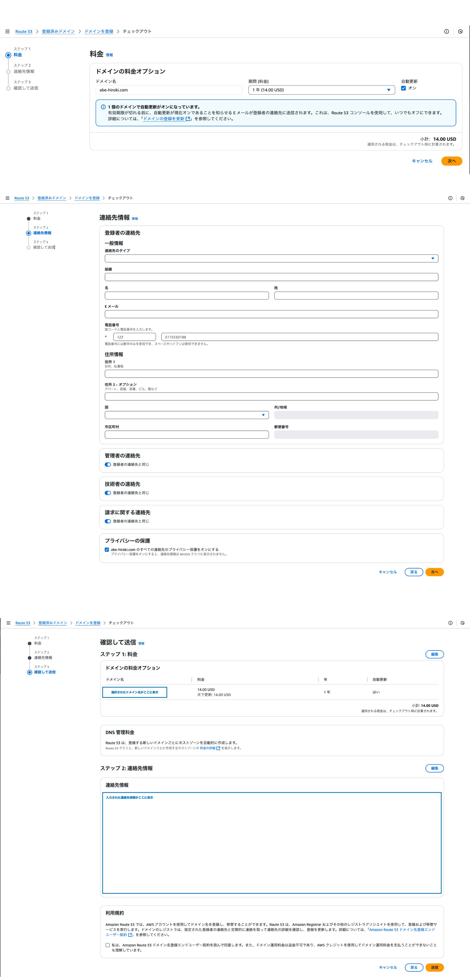Click info icon in contact page header
This screenshot has height=980, width=470.
pyautogui.click(x=450, y=198)
